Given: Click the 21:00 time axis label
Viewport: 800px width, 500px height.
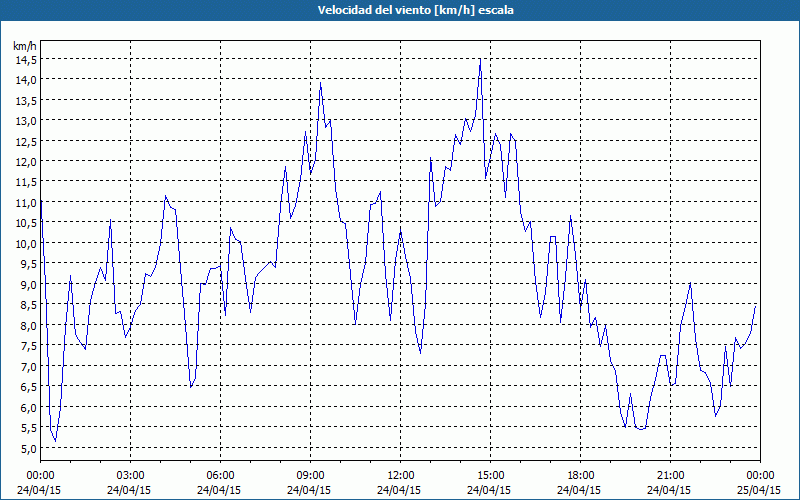Looking at the screenshot, I should pyautogui.click(x=670, y=476).
